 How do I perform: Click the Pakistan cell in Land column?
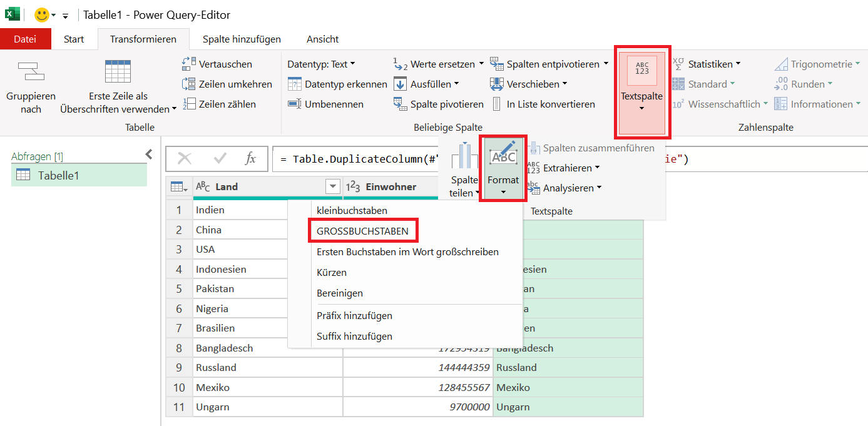click(x=241, y=288)
